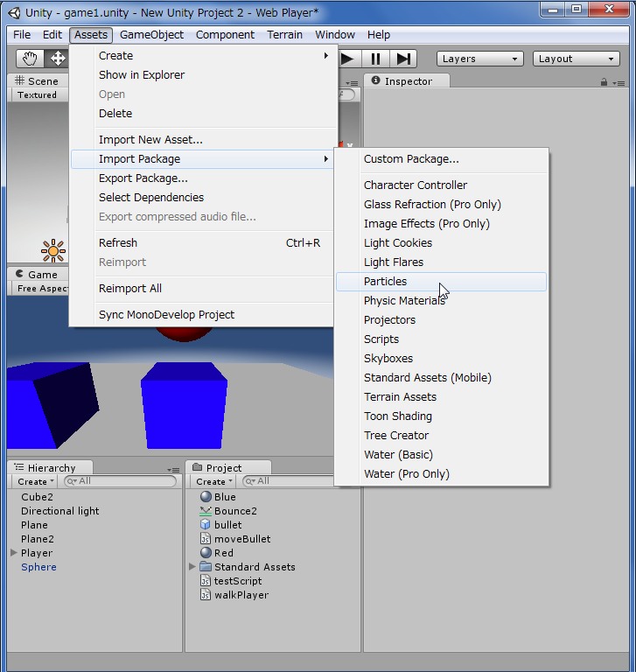The image size is (636, 672).
Task: Expand the Standard Assets folder
Action: coord(192,567)
